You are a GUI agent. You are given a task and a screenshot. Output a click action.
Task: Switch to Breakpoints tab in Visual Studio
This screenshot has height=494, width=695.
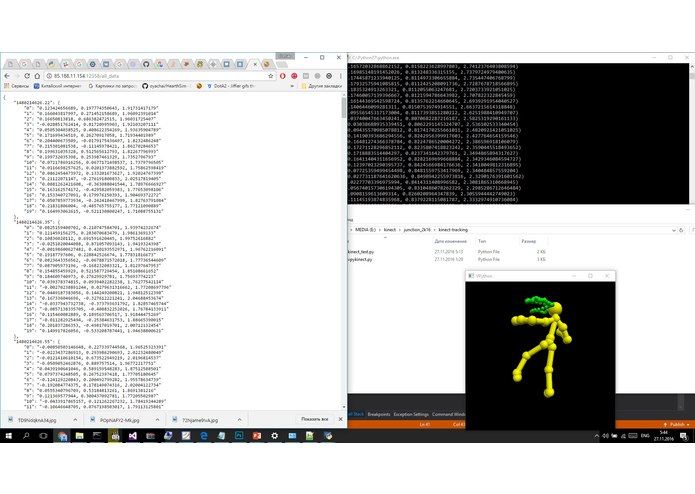click(x=379, y=414)
